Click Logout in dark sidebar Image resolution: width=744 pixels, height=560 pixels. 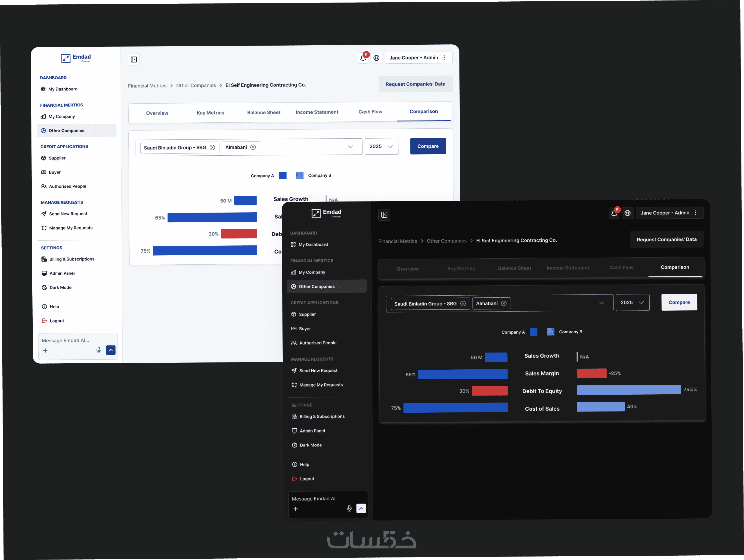307,479
